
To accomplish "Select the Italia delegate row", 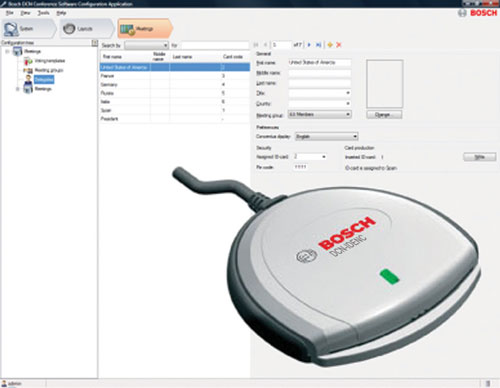I will 175,102.
